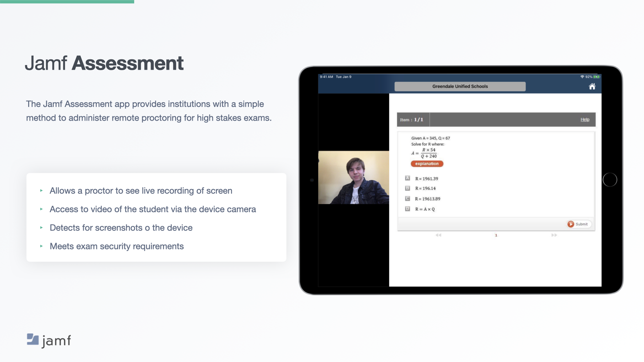Click the Tue Jan 9 status bar date
Screen dimensions: 644x362
(343, 77)
